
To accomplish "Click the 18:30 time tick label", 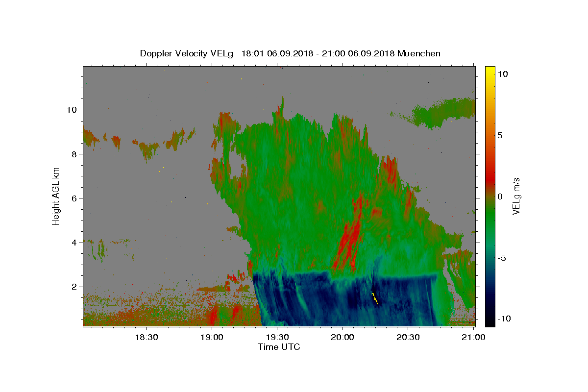I will point(146,337).
